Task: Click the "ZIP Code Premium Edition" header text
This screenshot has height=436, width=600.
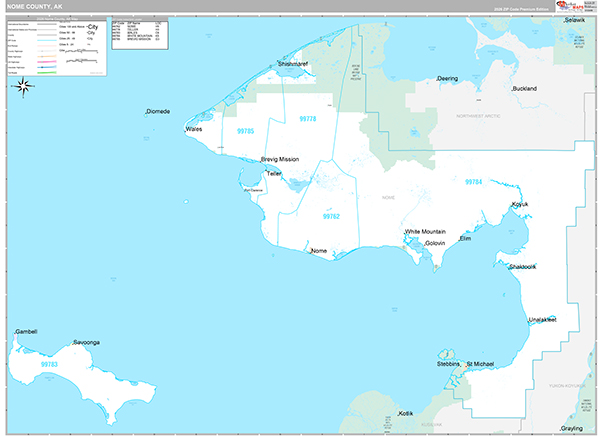Action: [520, 9]
